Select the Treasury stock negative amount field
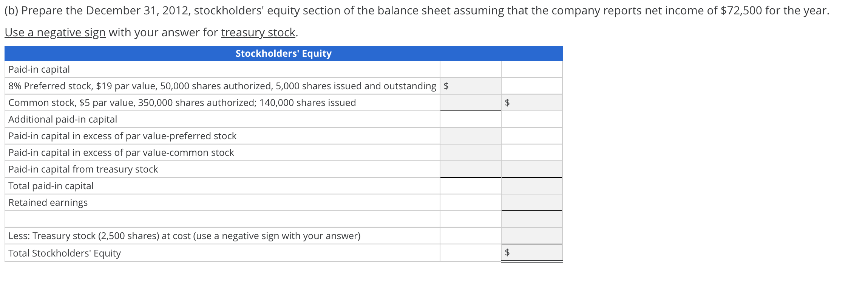 click(x=533, y=235)
